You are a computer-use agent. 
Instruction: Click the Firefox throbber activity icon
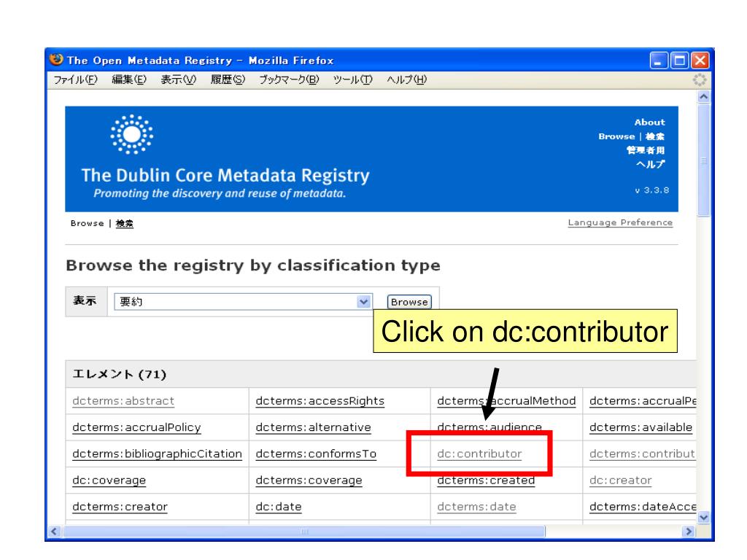coord(700,79)
